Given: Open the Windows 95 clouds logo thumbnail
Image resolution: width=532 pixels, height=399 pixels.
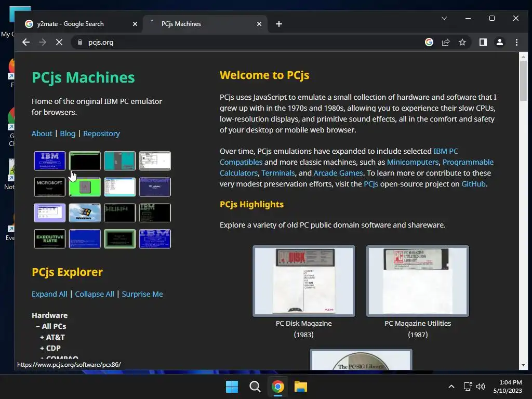Looking at the screenshot, I should click(x=85, y=212).
